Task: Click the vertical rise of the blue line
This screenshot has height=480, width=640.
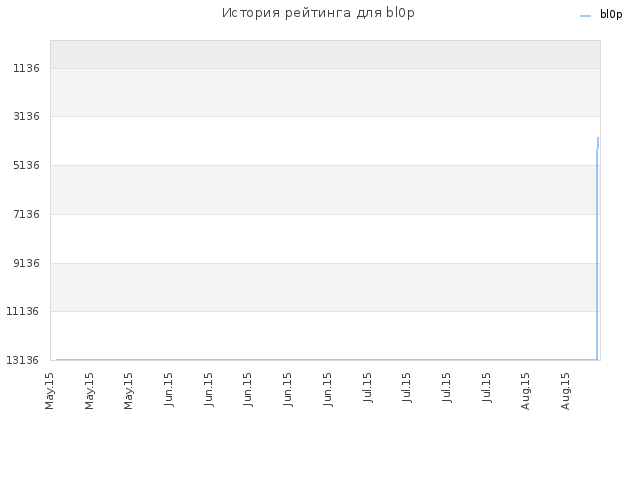Action: [597, 255]
